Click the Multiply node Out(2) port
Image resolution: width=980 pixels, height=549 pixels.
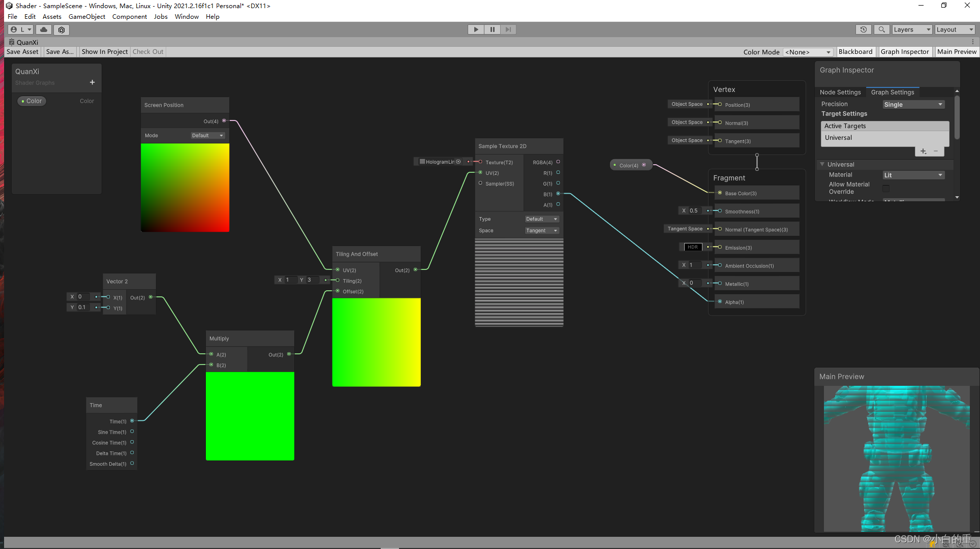[289, 354]
